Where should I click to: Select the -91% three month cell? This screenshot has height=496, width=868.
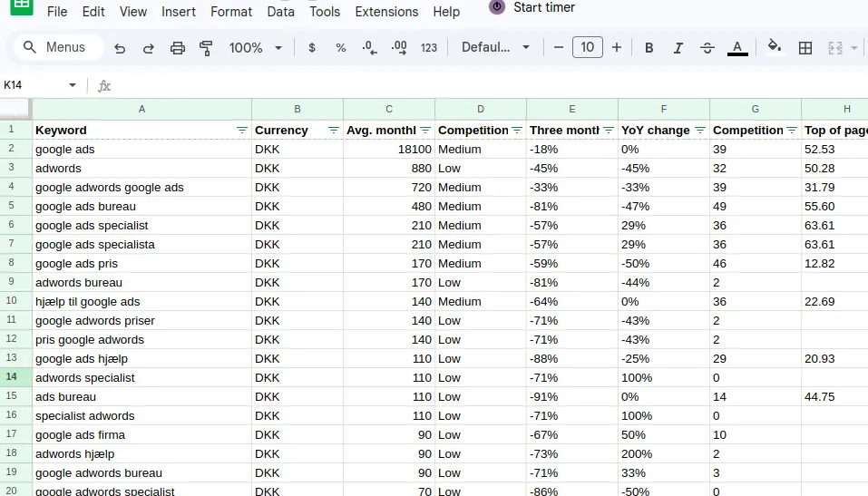click(571, 397)
